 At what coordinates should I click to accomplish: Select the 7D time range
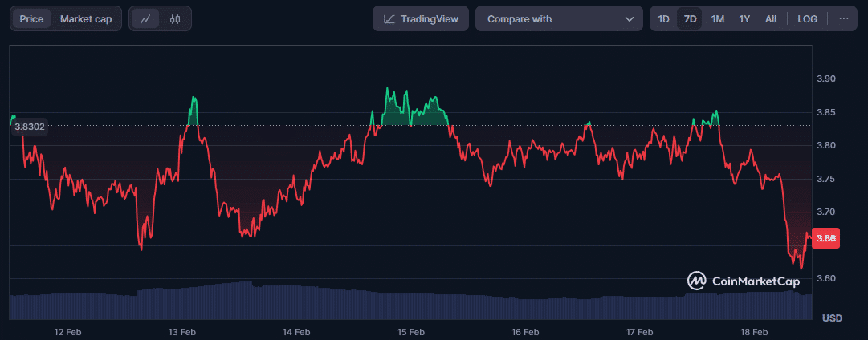690,19
